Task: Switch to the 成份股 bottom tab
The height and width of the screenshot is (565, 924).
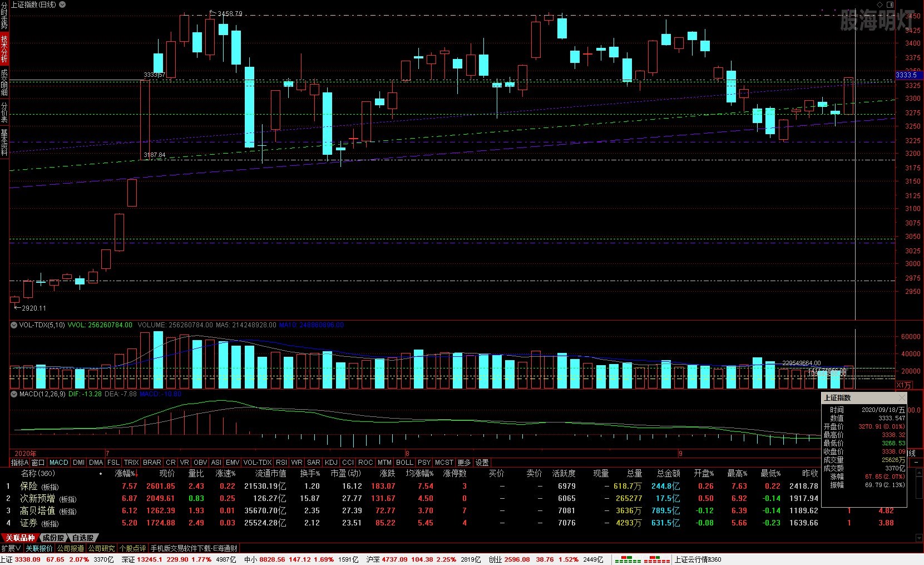Action: pyautogui.click(x=53, y=538)
